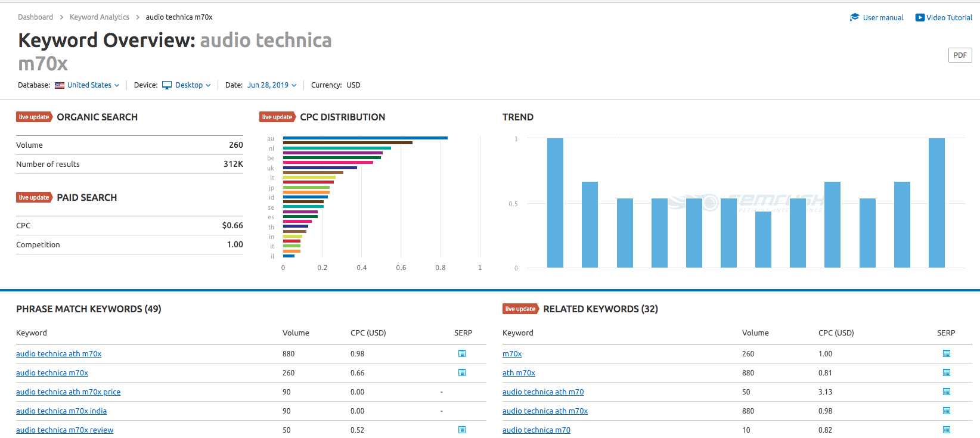This screenshot has height=438, width=980.
Task: Click the Desktop monitor icon
Action: [x=167, y=85]
